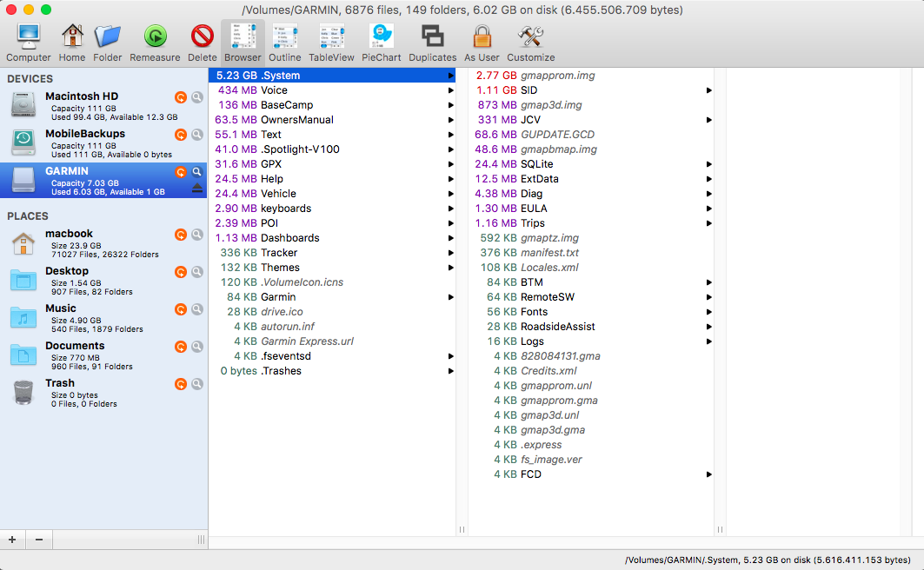The width and height of the screenshot is (924, 570).
Task: Open Customize toolbar tools
Action: tap(530, 37)
